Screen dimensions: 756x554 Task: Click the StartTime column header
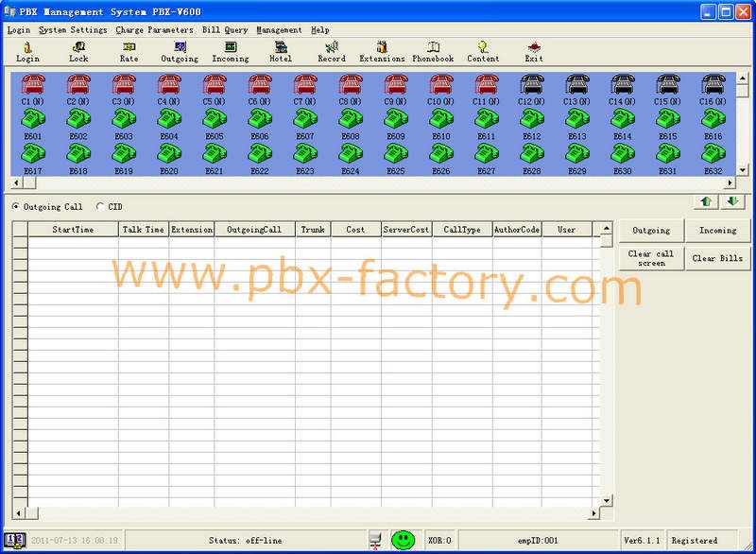coord(74,230)
